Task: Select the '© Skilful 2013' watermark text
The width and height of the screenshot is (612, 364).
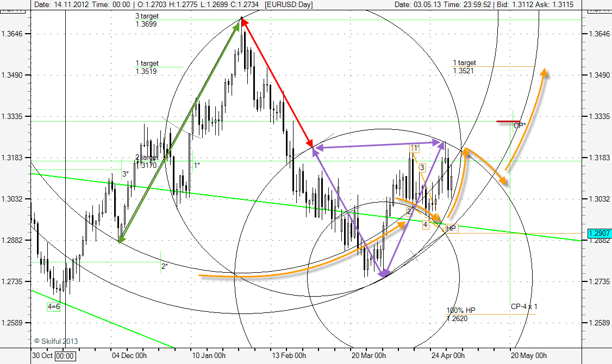Action: tap(55, 341)
